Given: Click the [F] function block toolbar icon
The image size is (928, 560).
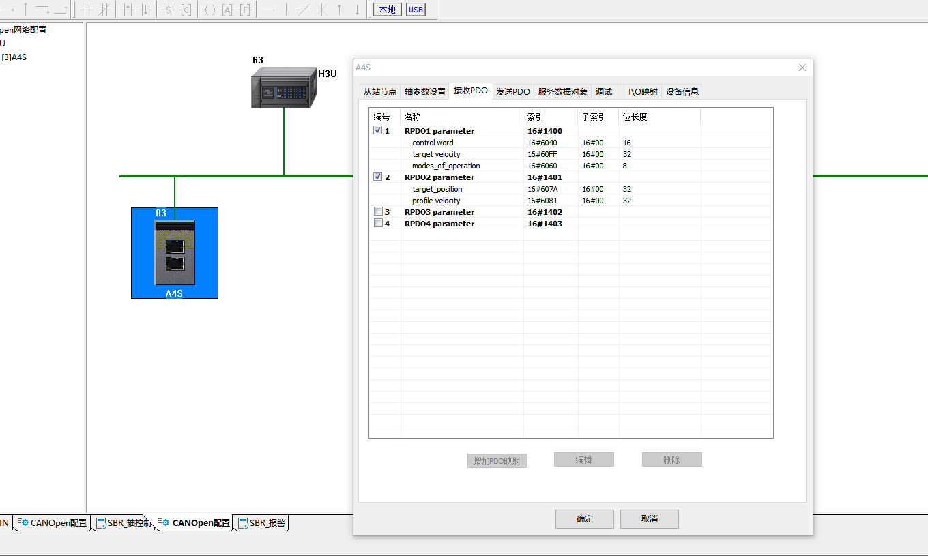Looking at the screenshot, I should coord(246,10).
